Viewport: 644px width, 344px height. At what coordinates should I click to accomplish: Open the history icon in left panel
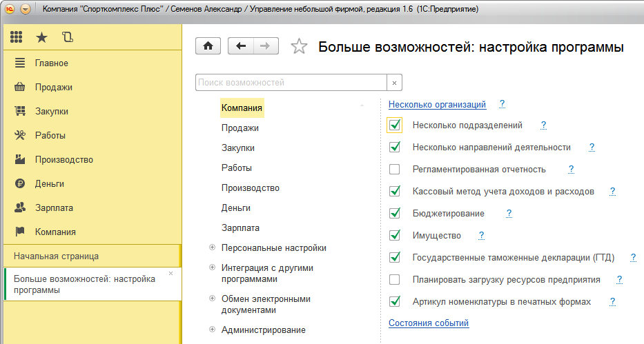(67, 37)
